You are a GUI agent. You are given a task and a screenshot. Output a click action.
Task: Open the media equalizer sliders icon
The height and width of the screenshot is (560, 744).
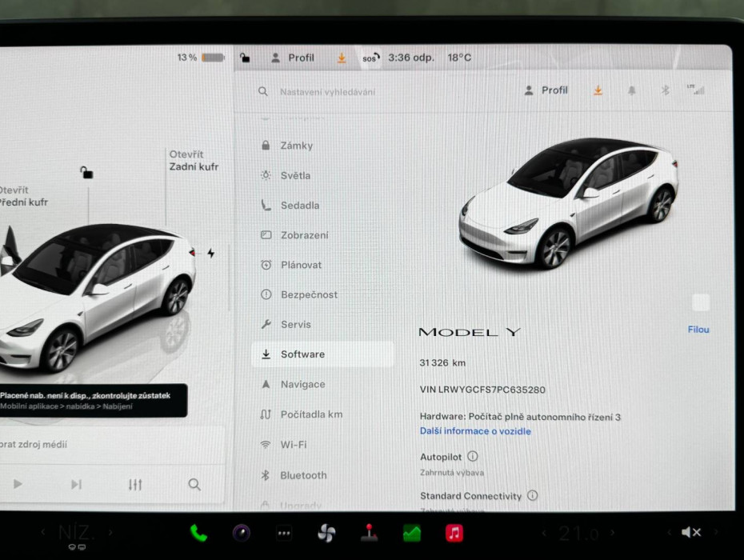click(x=135, y=485)
